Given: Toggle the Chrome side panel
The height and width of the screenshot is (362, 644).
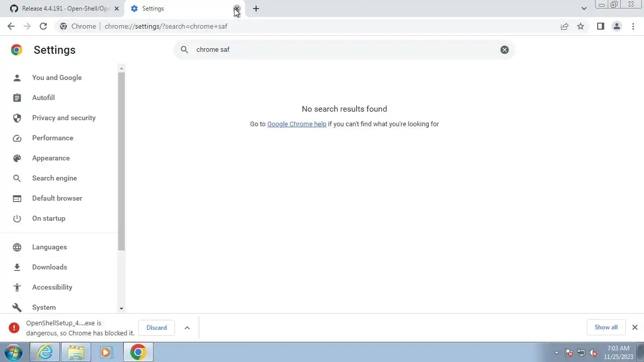Looking at the screenshot, I should pos(600,26).
